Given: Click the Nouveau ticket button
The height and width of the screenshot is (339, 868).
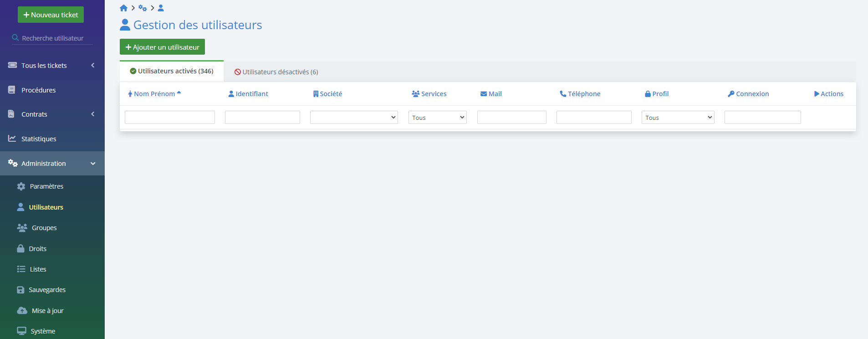Looking at the screenshot, I should pyautogui.click(x=51, y=15).
